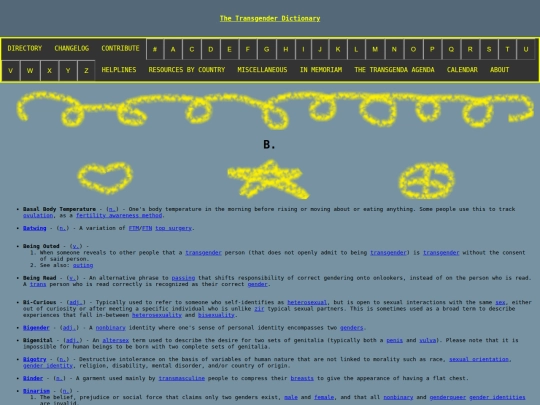Jump to letter Y entries
The height and width of the screenshot is (405, 540).
coord(68,71)
